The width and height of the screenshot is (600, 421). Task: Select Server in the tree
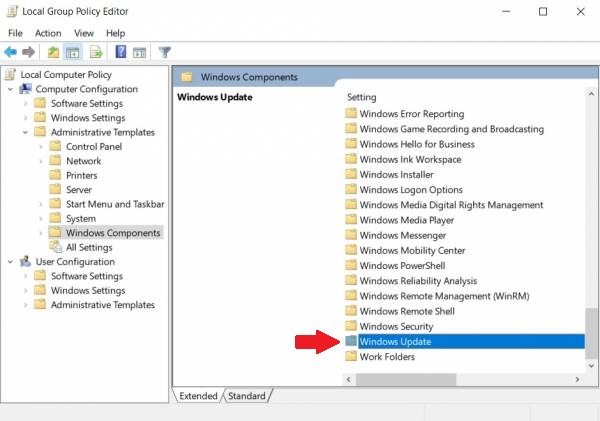point(79,190)
